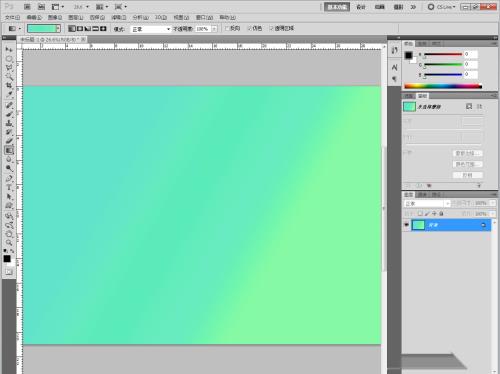Select the Dodge tool
Viewport: 500px width, 374px height.
9,168
